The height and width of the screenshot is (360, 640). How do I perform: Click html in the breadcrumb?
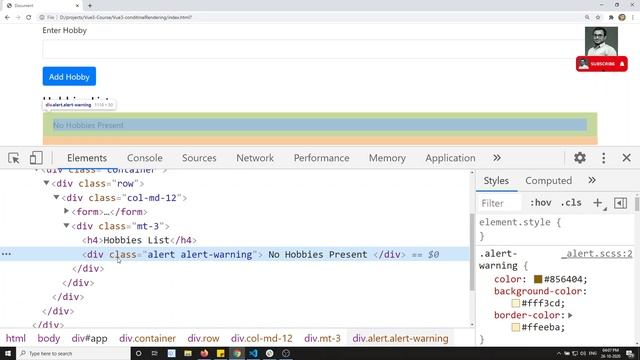pos(16,338)
